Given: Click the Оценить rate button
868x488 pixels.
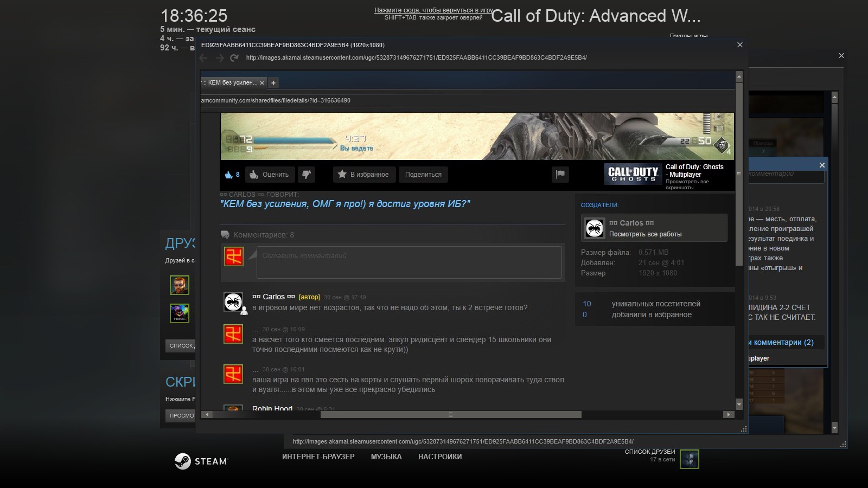Looking at the screenshot, I should (270, 175).
